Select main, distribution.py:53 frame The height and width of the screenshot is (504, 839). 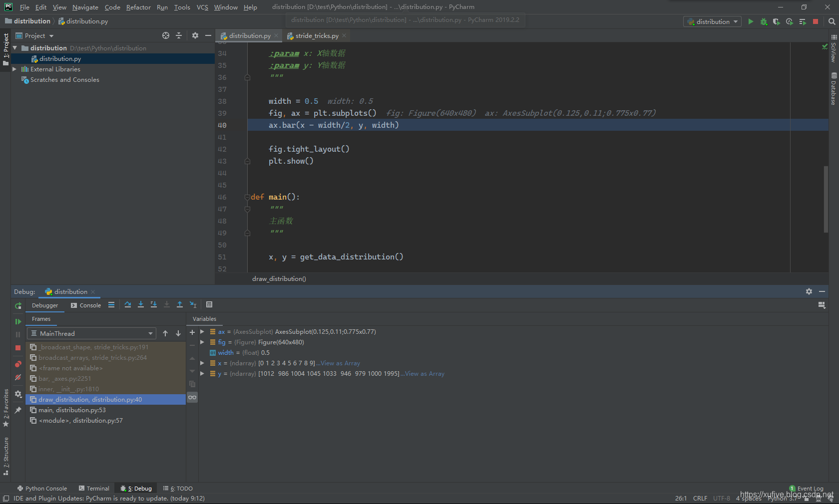point(106,410)
